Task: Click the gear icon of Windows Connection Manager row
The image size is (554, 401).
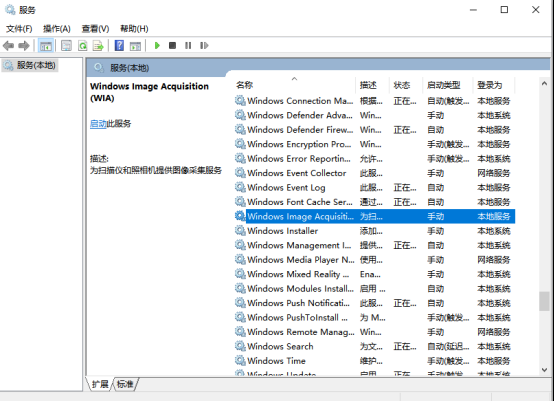Action: click(240, 101)
